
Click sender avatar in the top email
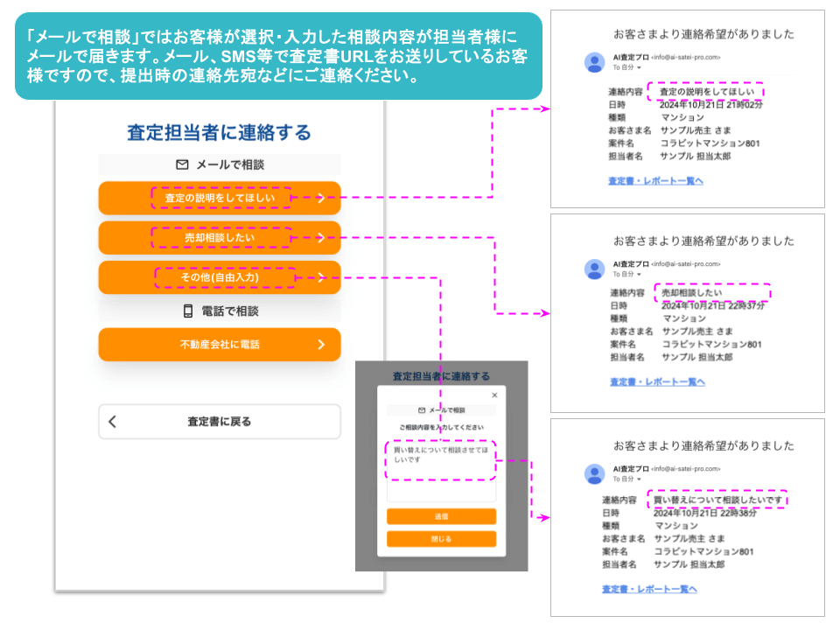pyautogui.click(x=595, y=62)
